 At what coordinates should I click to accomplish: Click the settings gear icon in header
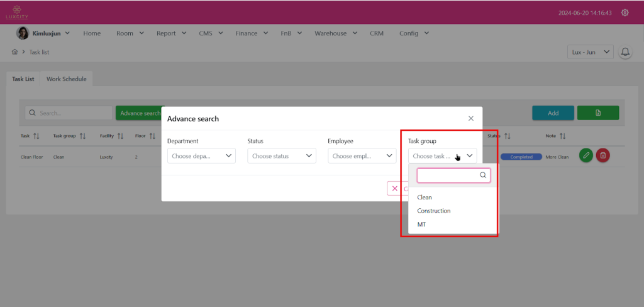[x=625, y=13]
